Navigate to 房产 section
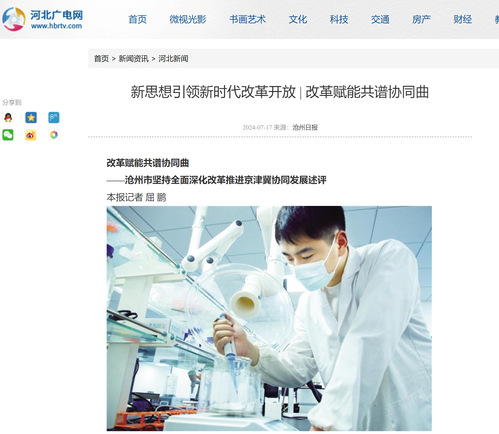Viewport: 499px width, 434px height. pyautogui.click(x=421, y=19)
